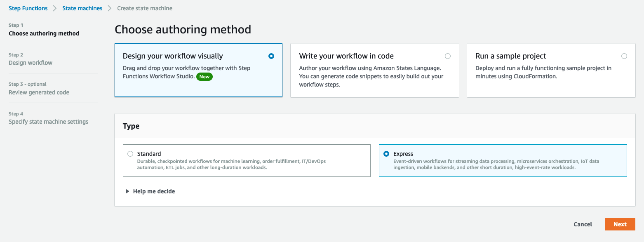This screenshot has width=644, height=242.
Task: Select Step 3 Review generated code
Action: tap(39, 92)
